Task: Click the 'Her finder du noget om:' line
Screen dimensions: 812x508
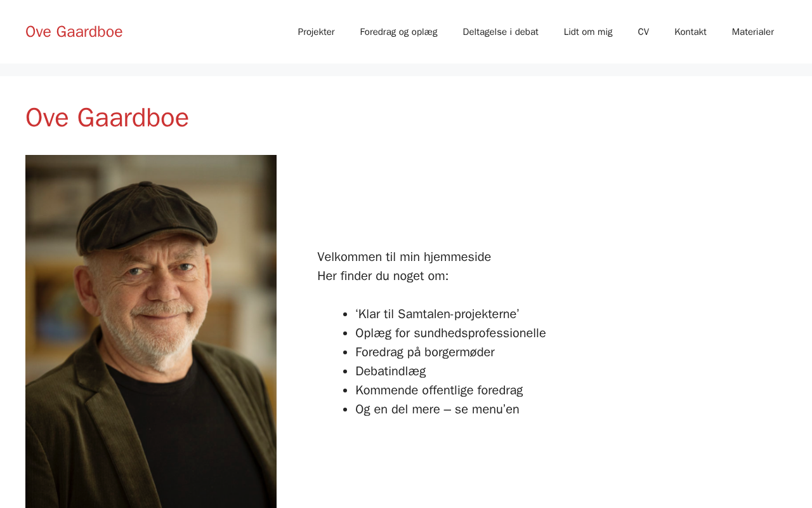Action: (x=383, y=276)
